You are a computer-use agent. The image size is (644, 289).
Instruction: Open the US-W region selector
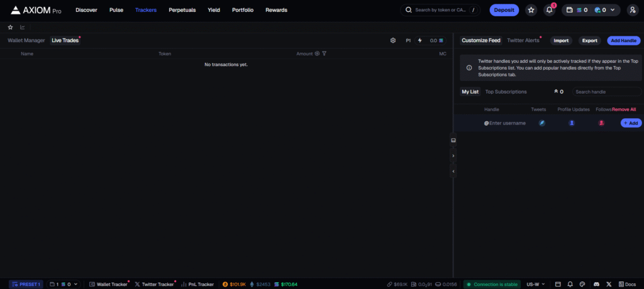tap(536, 284)
